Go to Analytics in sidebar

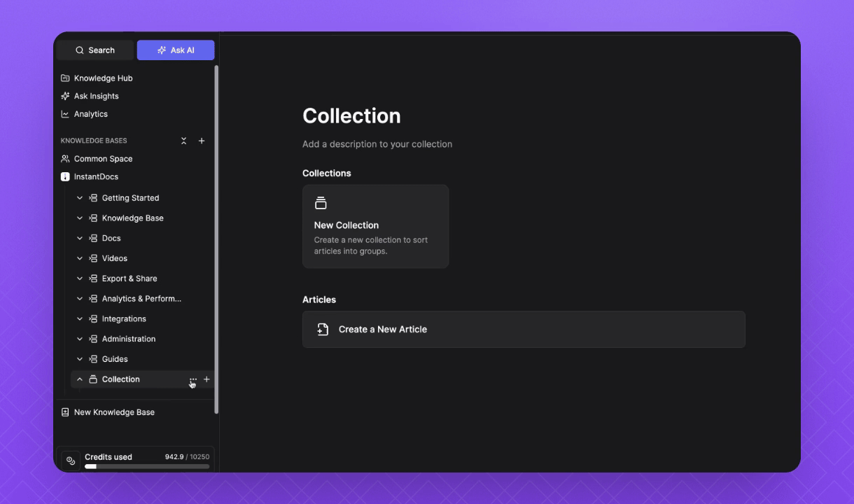click(x=90, y=114)
